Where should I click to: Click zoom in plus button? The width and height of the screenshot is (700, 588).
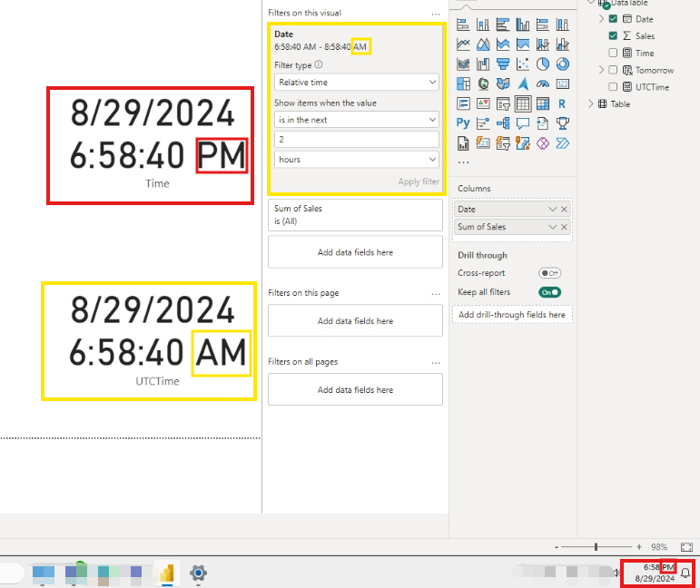(639, 547)
